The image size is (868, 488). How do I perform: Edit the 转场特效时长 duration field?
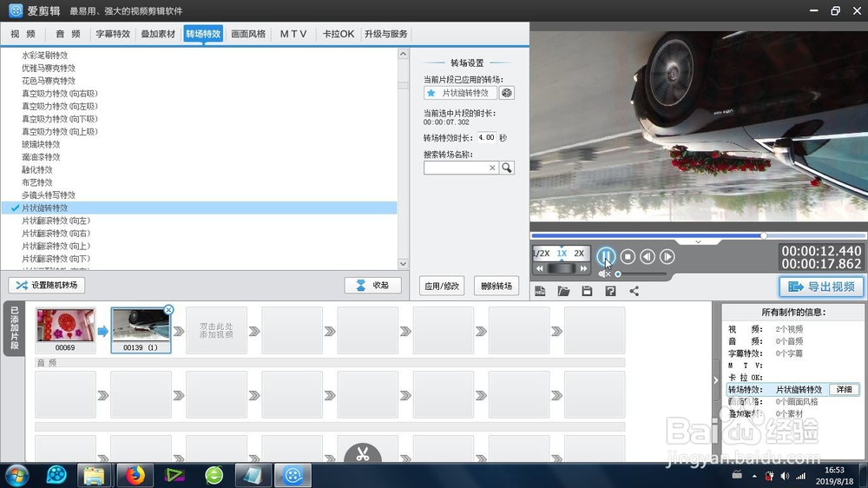(487, 138)
